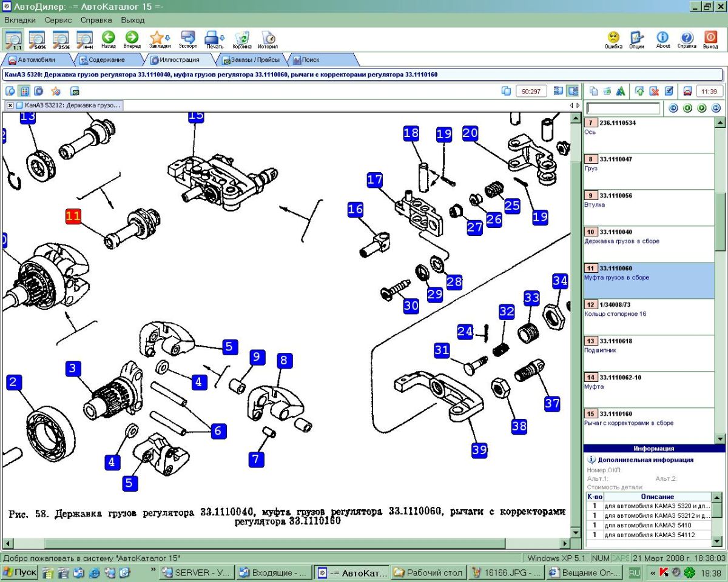Open the Сервис menu
The width and height of the screenshot is (728, 582).
(x=58, y=20)
